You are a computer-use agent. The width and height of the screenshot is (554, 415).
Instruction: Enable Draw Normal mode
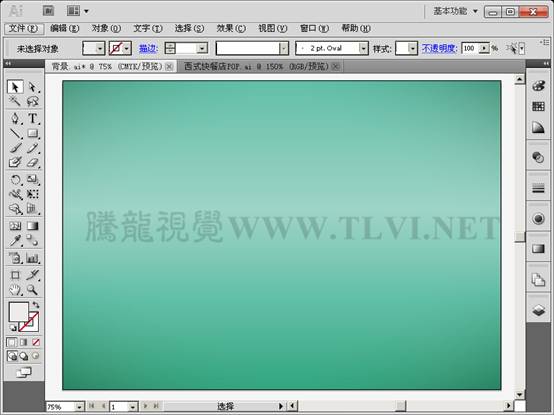[x=12, y=356]
